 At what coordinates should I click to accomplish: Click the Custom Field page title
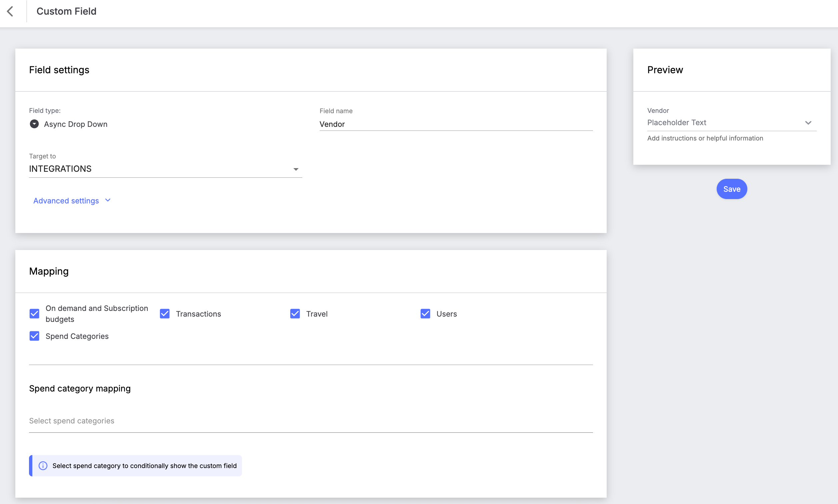tap(66, 11)
